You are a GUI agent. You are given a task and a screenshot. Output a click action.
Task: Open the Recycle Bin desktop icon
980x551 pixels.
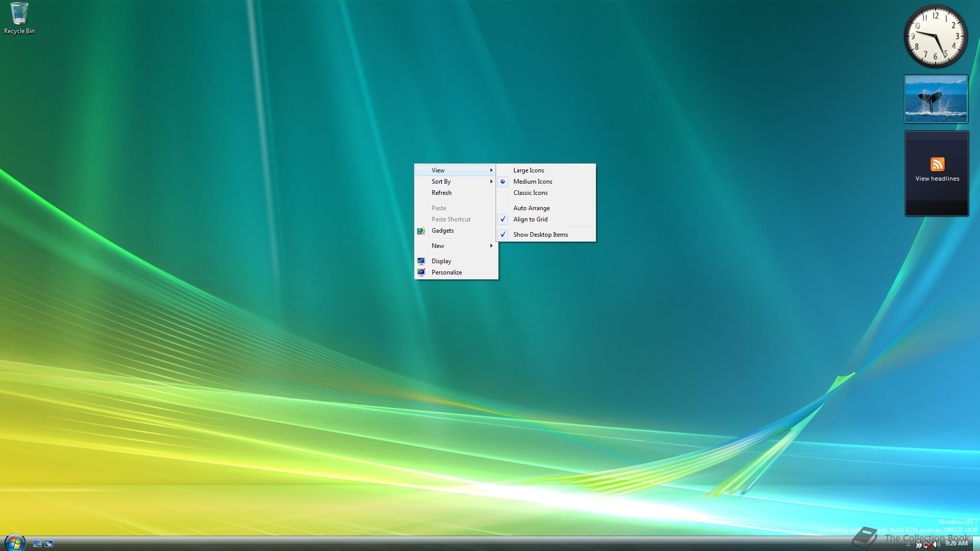(x=19, y=18)
